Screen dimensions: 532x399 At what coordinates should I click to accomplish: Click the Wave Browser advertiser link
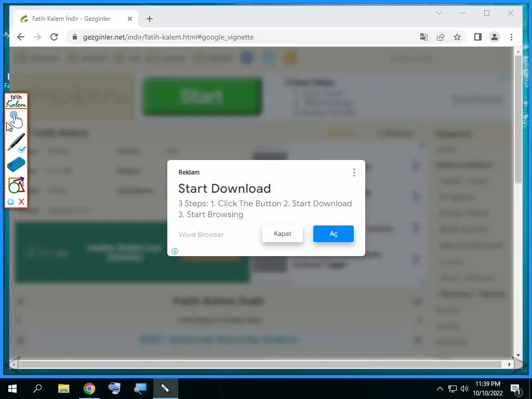coord(201,234)
